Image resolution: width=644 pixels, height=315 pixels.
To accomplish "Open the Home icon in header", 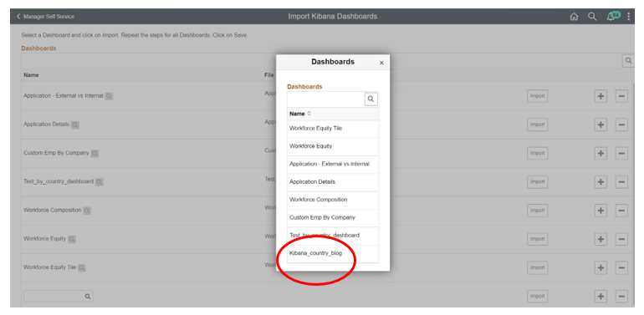I will (575, 17).
